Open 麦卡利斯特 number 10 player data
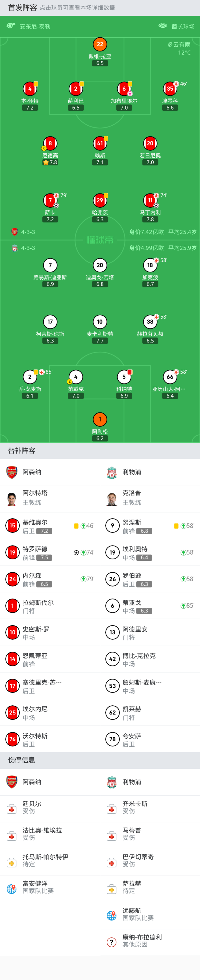 (x=100, y=322)
